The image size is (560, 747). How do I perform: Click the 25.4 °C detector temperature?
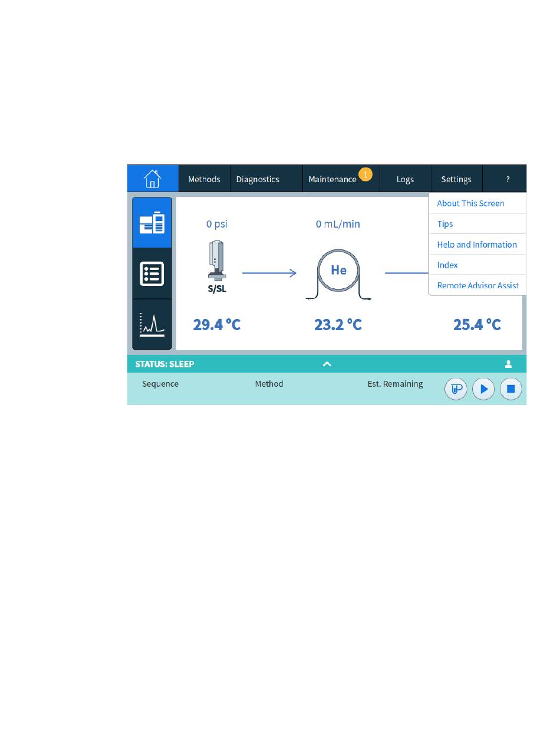point(477,324)
